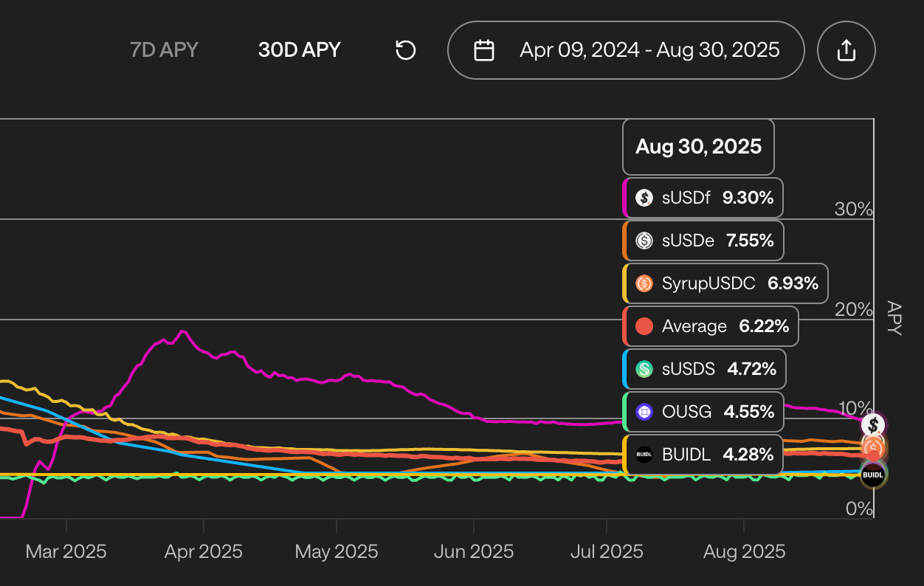Click the 30% y-axis label

pyautogui.click(x=854, y=209)
